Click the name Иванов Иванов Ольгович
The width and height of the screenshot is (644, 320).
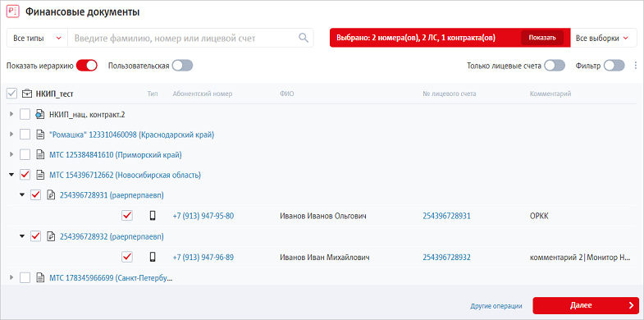tap(323, 216)
